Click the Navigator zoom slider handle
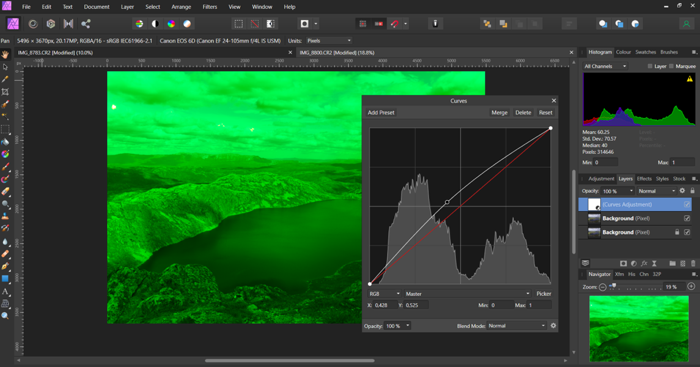Screen dimensions: 700x367 [614, 286]
